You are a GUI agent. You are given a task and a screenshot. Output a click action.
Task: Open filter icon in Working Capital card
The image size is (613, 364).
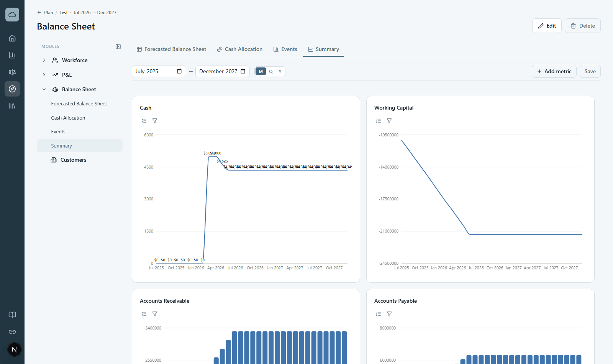coord(389,121)
